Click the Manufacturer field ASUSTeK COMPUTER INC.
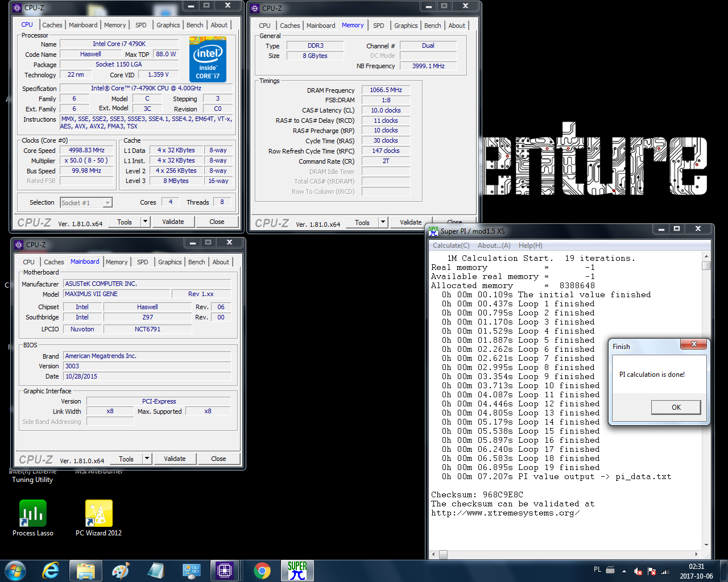The width and height of the screenshot is (728, 582). pos(147,284)
